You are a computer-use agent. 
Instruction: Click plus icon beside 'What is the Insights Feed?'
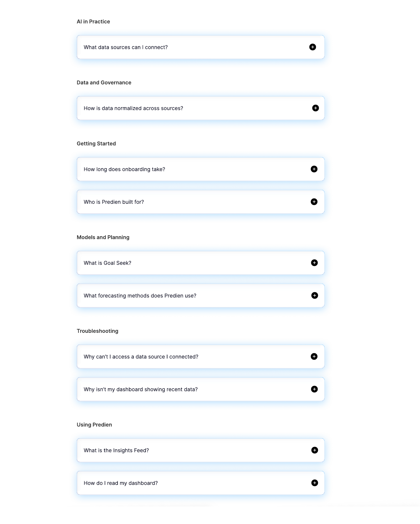[x=314, y=450]
